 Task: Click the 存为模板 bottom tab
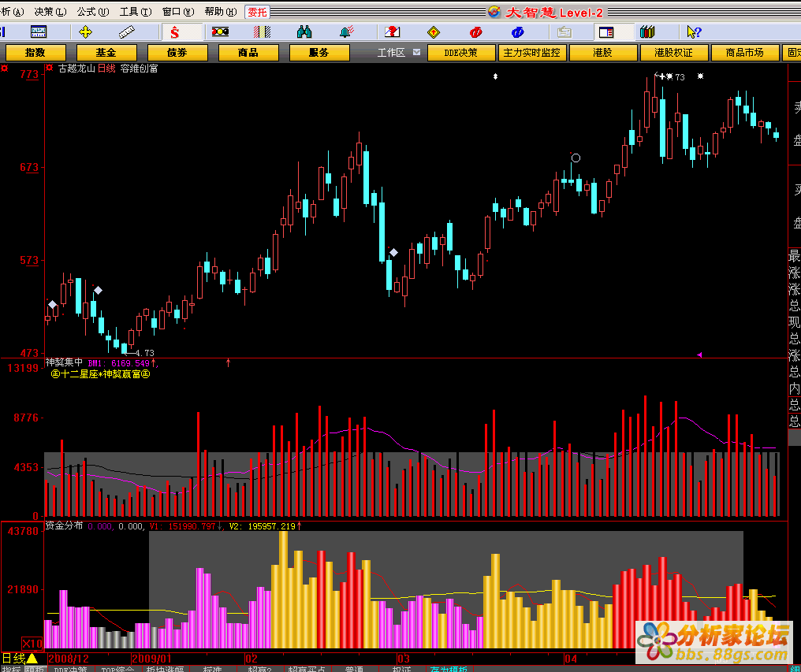[449, 669]
